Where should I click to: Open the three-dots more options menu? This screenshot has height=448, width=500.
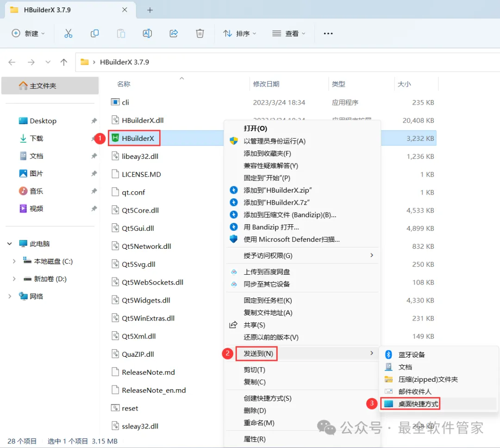pos(328,33)
